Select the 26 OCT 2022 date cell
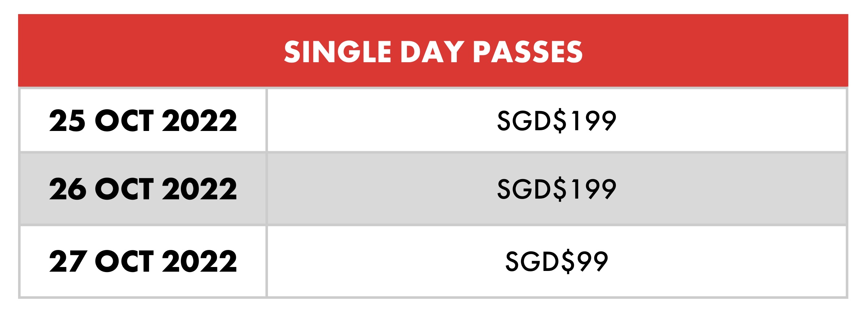This screenshot has height=314, width=868. point(143,189)
